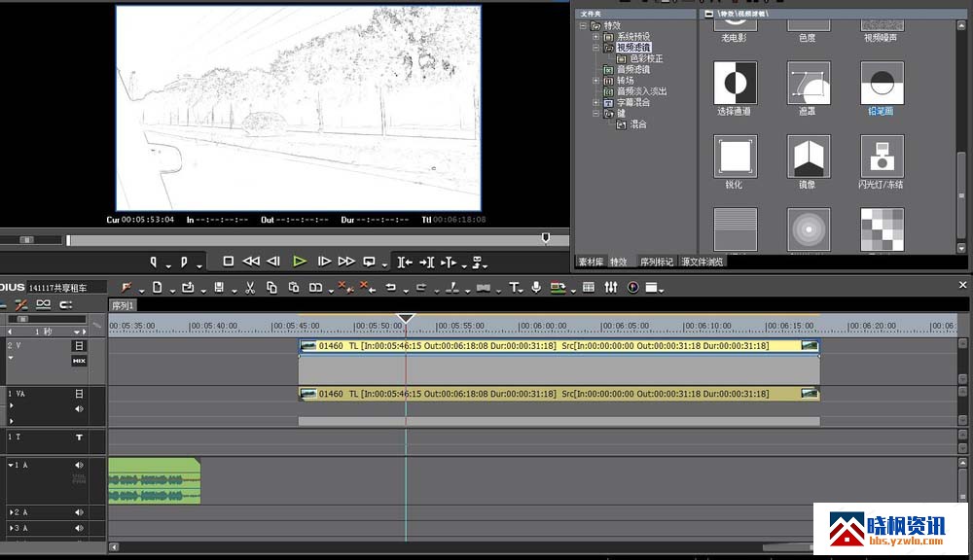
Task: Toggle video mute on track 1 VA
Action: [79, 394]
